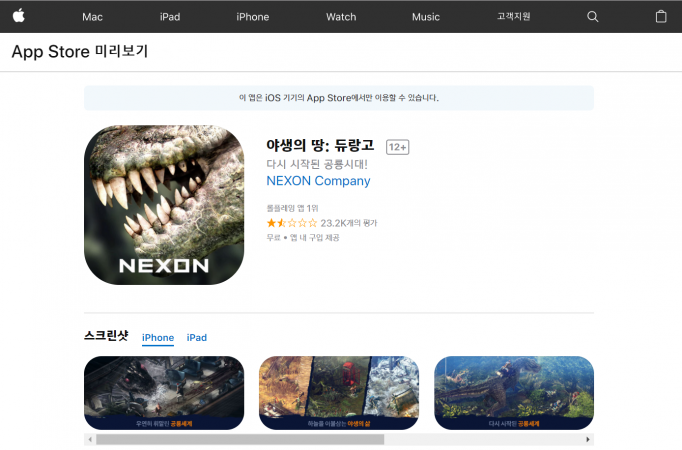Click the App Store 미리보기 heading link
Screen dimensions: 682x450
(x=79, y=52)
